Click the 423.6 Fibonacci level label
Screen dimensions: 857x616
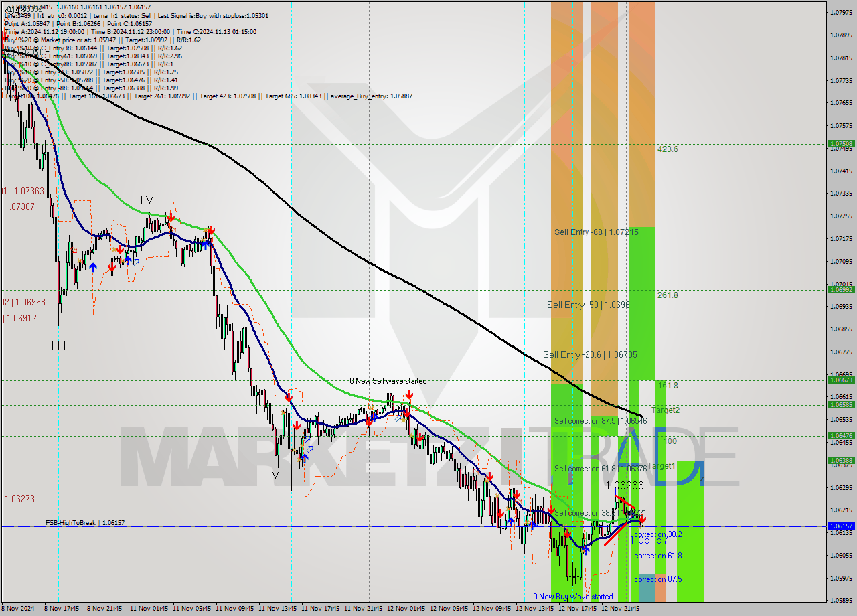[x=668, y=149]
